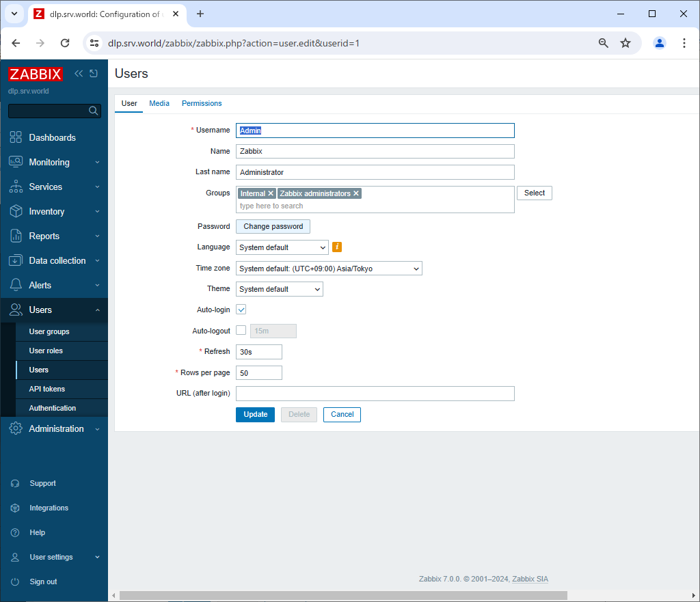Click the sidebar hide toggle icon

(94, 74)
